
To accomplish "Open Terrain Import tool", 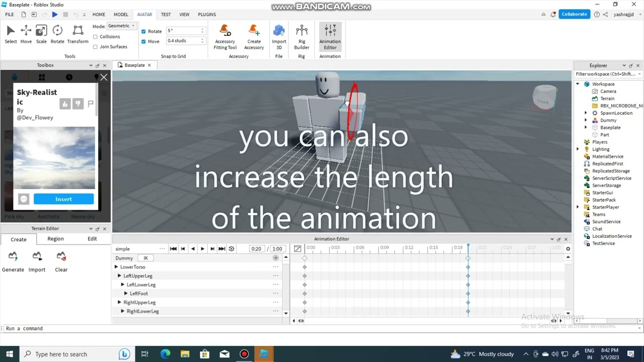I will point(37,262).
